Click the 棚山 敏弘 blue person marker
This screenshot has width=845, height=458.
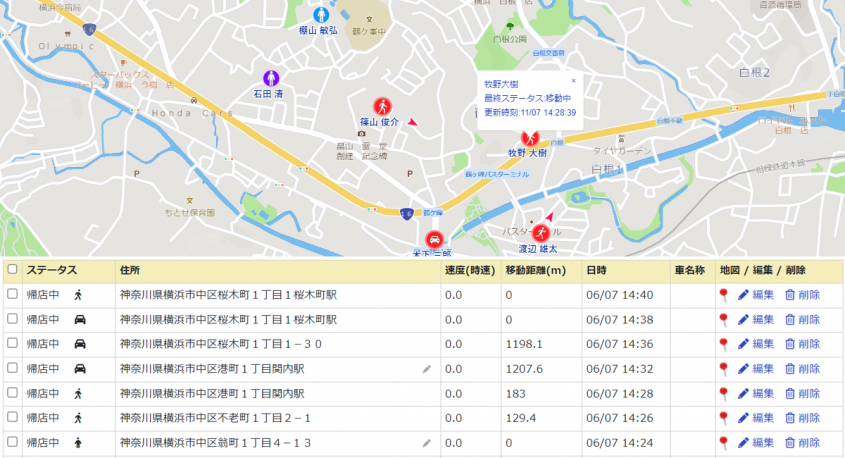321,15
